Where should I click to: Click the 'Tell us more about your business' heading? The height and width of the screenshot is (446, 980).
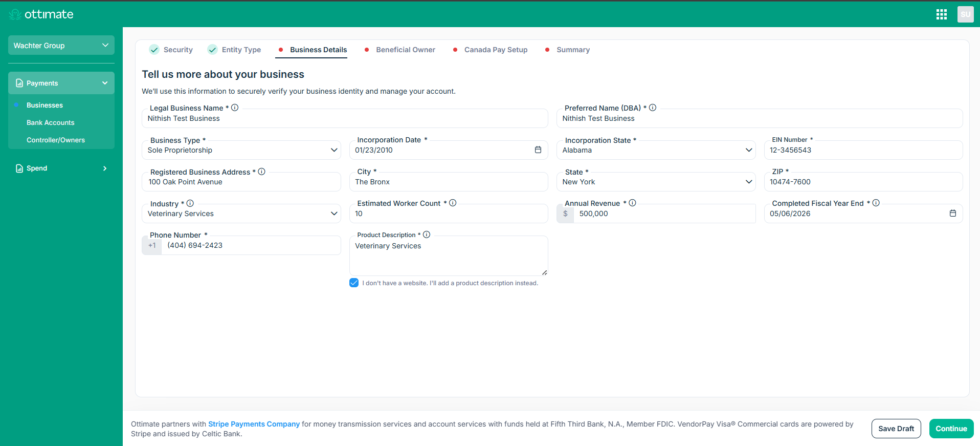[x=223, y=74]
